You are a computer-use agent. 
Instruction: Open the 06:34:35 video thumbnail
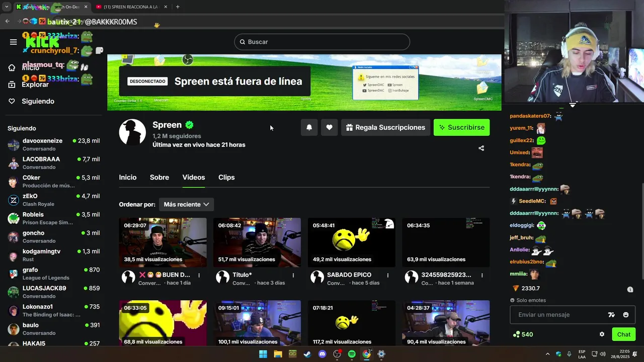pyautogui.click(x=446, y=242)
